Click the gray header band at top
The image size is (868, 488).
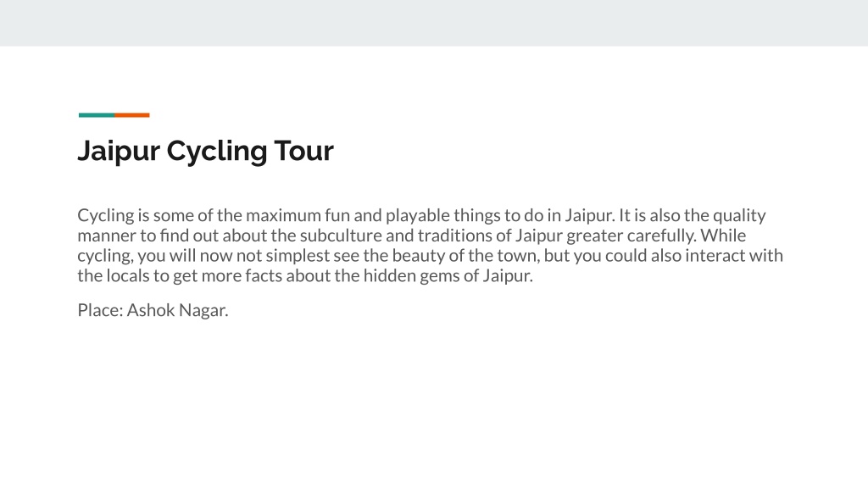[x=434, y=23]
